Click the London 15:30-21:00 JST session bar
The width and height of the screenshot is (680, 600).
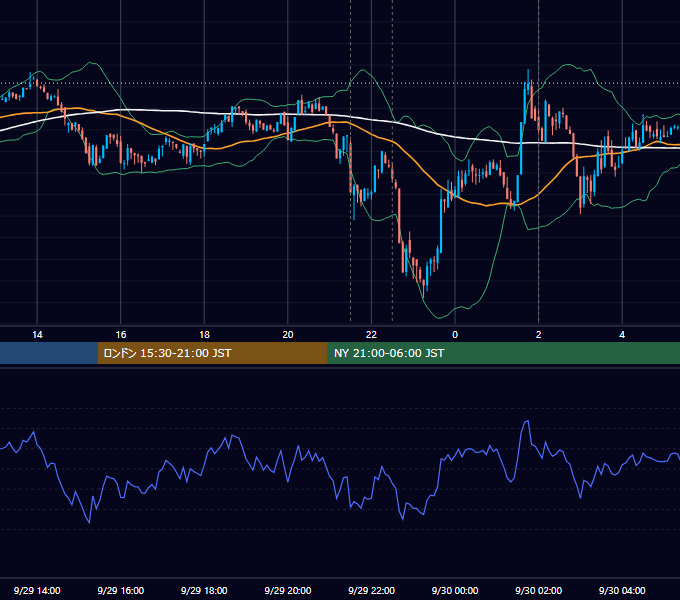[x=212, y=353]
